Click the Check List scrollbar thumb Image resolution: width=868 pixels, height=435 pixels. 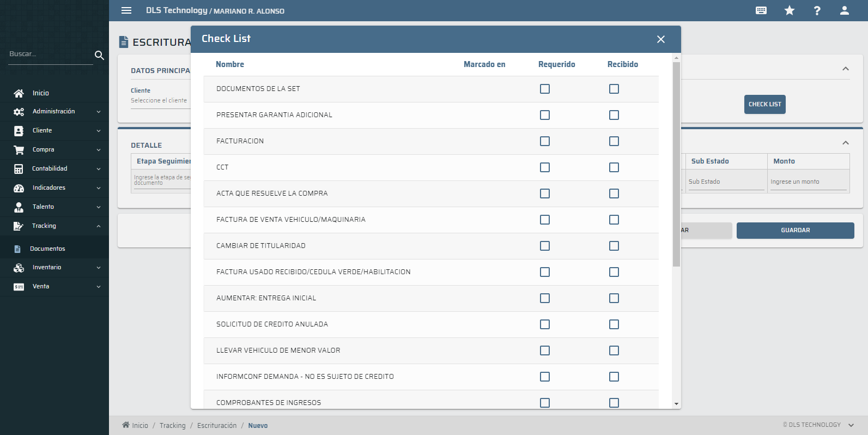click(676, 164)
